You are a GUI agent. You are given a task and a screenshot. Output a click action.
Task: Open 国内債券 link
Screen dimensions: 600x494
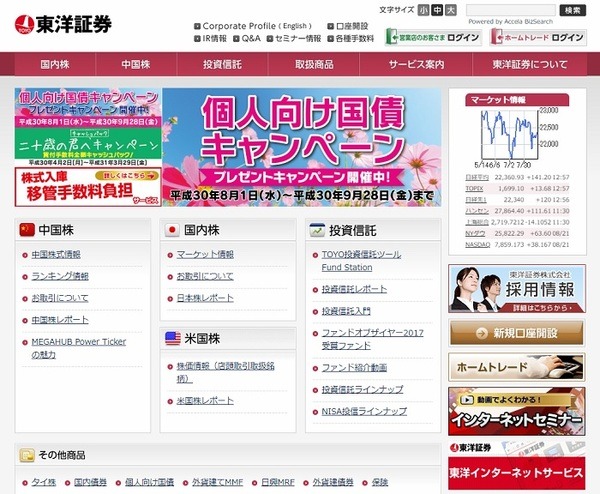pos(90,482)
